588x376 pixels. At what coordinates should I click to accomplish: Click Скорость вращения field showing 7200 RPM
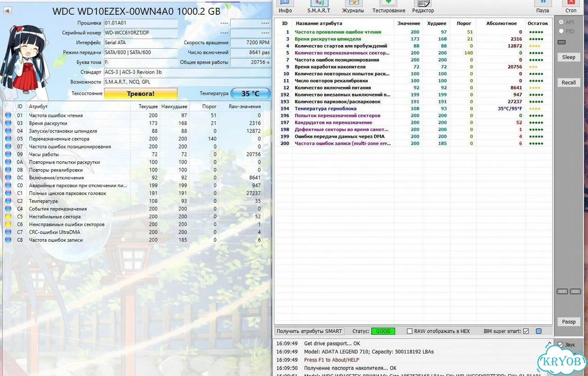pyautogui.click(x=250, y=43)
